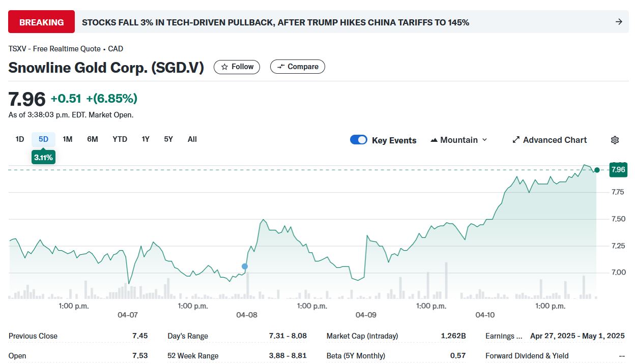
Task: Follow Snowline Gold Corp. stock
Action: [237, 67]
